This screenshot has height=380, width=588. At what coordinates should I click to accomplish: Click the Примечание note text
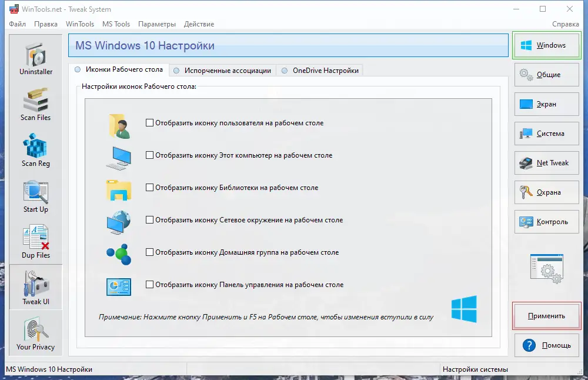[x=266, y=317]
